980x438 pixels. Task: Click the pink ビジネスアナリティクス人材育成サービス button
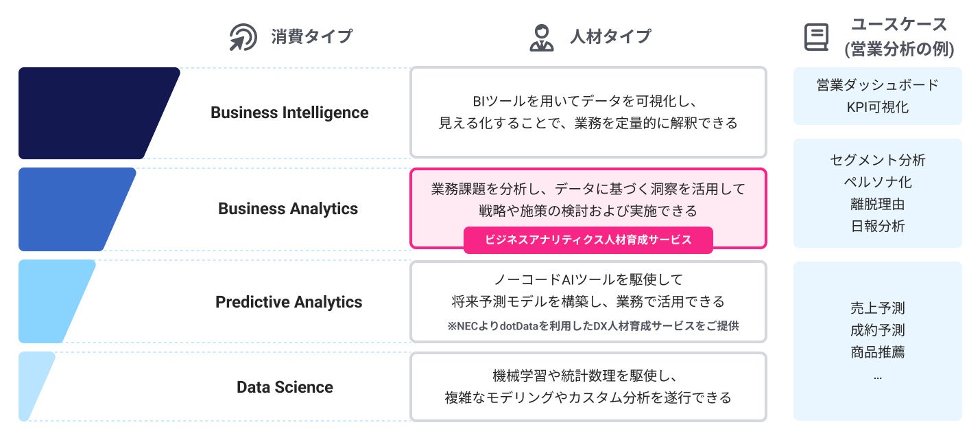pyautogui.click(x=588, y=240)
